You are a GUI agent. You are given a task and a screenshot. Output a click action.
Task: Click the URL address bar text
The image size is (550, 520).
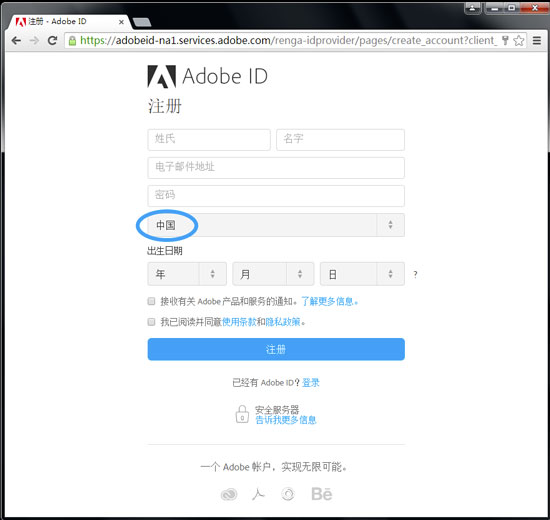pyautogui.click(x=288, y=41)
